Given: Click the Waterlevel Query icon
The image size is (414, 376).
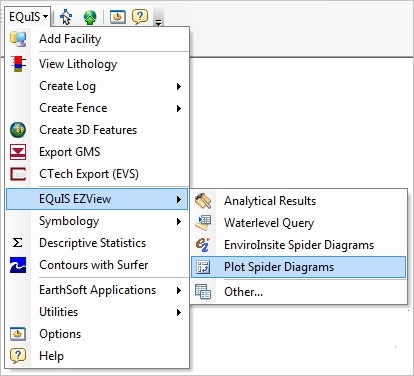Looking at the screenshot, I should [203, 223].
